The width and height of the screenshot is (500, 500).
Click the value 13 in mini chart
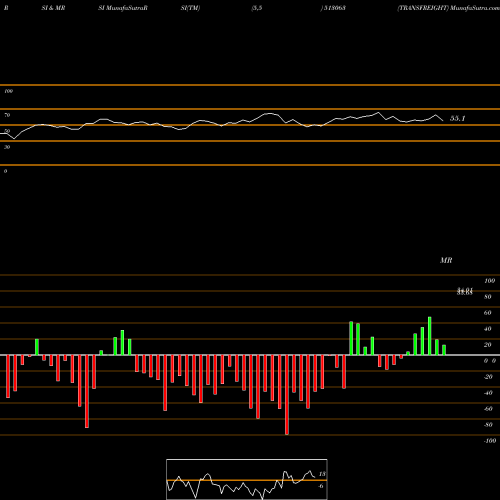[x=322, y=474]
